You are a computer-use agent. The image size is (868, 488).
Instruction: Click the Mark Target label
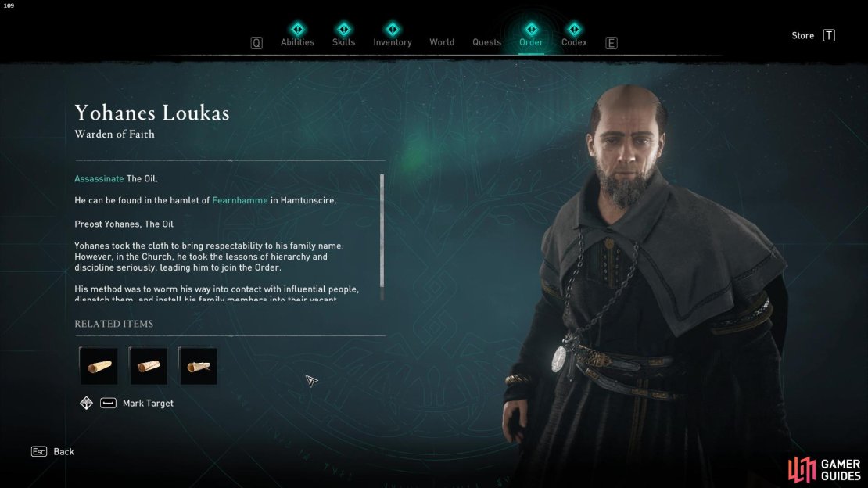pyautogui.click(x=148, y=404)
